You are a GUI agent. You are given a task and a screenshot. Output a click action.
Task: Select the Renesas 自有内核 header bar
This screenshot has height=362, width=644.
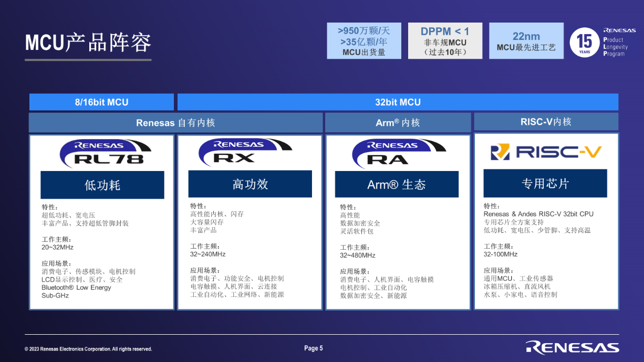tap(175, 123)
